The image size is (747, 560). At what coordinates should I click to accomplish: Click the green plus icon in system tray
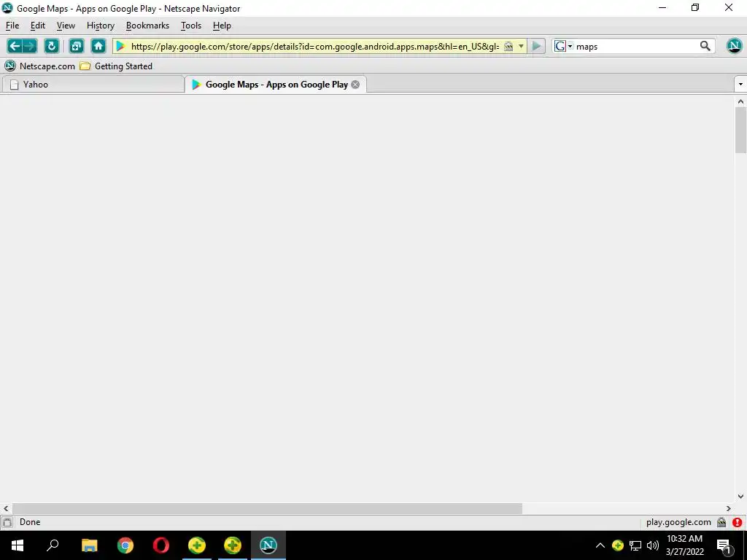(x=617, y=545)
